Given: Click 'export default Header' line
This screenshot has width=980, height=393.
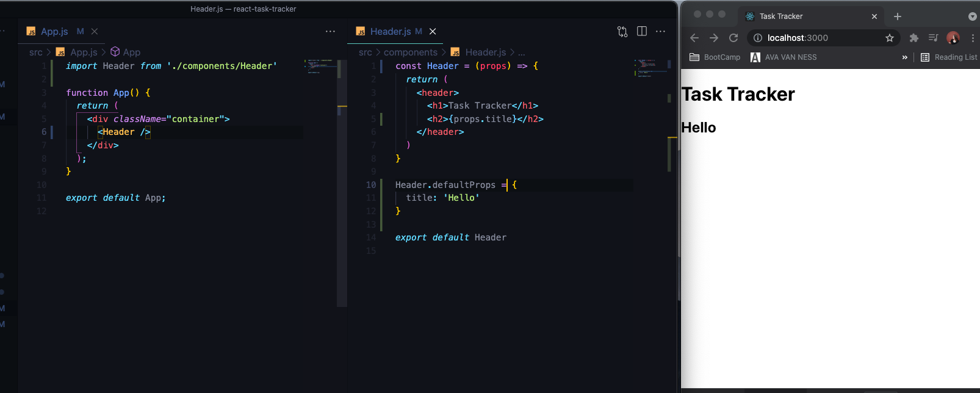Looking at the screenshot, I should click(450, 237).
